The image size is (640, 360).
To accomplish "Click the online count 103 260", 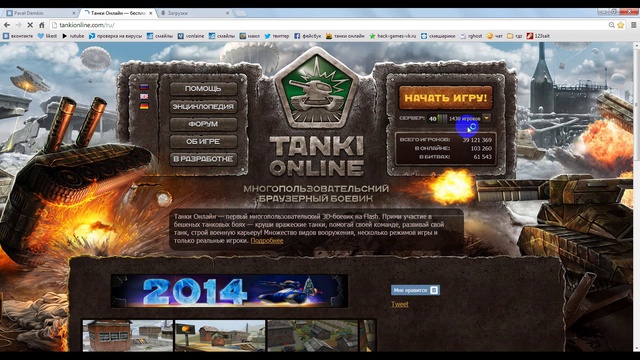I will [x=481, y=149].
